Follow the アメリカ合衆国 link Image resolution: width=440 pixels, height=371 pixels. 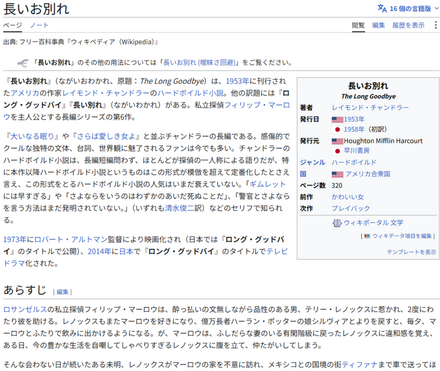368,174
